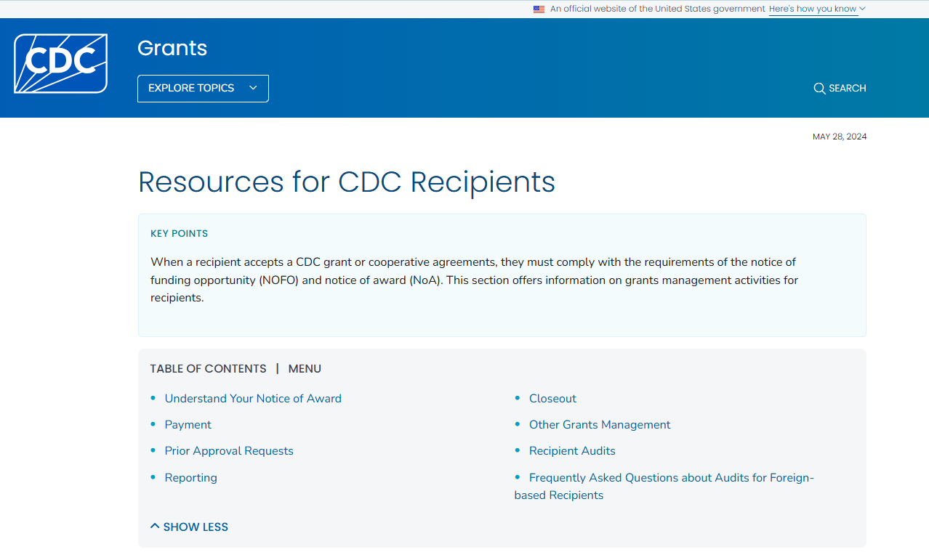Click the SEARCH label
The image size is (929, 560).
pos(848,88)
